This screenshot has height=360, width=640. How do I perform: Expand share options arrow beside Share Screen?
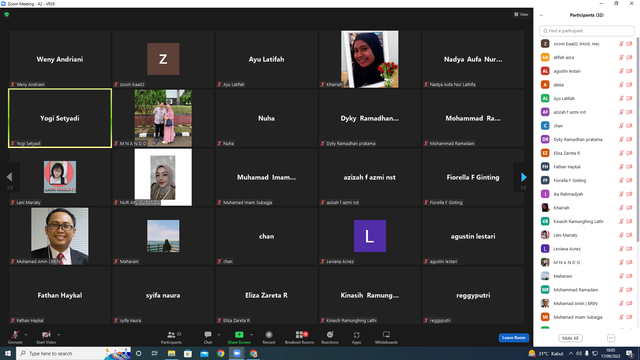(251, 335)
